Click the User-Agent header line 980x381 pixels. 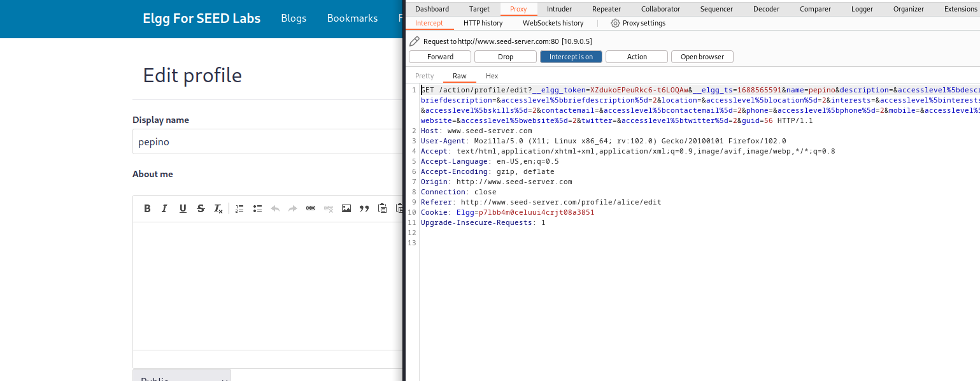604,141
